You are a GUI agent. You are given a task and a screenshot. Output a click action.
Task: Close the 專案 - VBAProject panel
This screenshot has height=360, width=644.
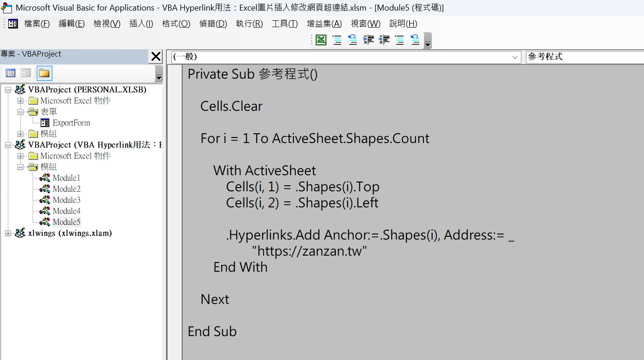point(156,57)
